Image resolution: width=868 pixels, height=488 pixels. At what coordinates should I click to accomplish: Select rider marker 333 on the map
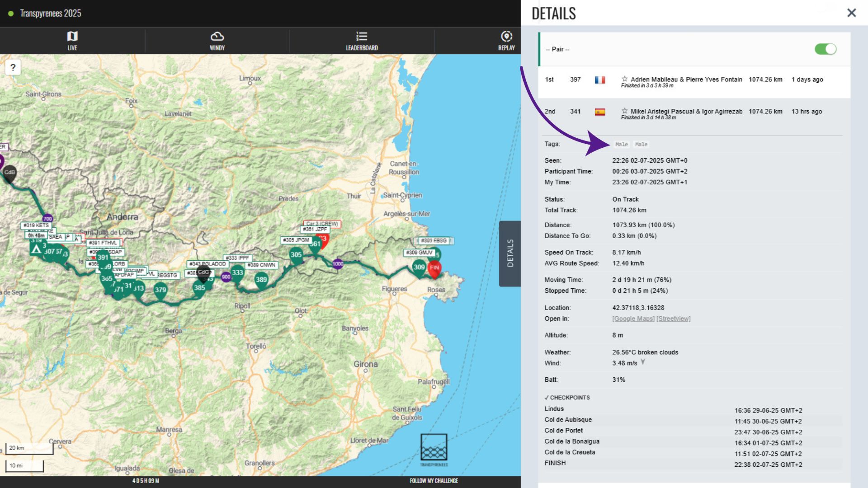(x=237, y=273)
